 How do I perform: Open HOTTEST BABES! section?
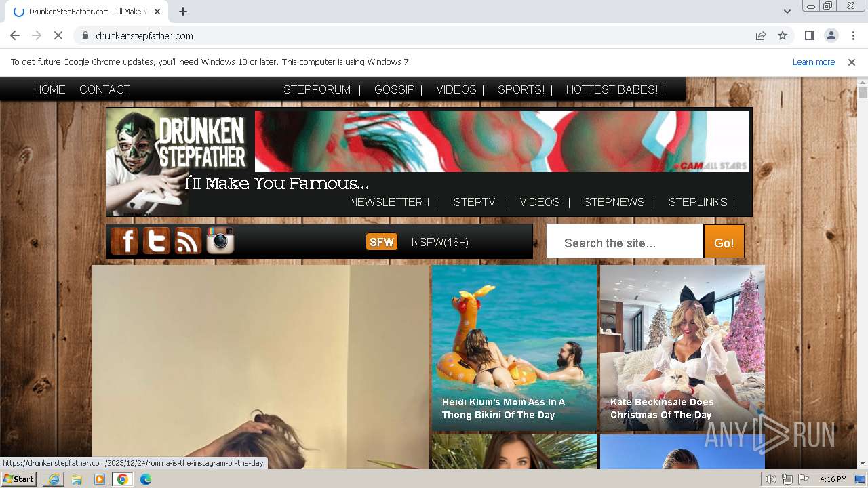612,89
